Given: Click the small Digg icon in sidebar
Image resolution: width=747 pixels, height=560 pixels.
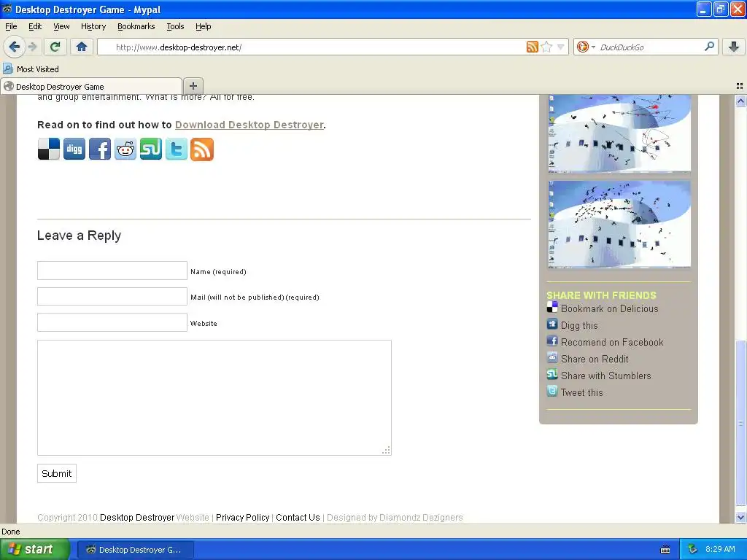Looking at the screenshot, I should point(552,324).
